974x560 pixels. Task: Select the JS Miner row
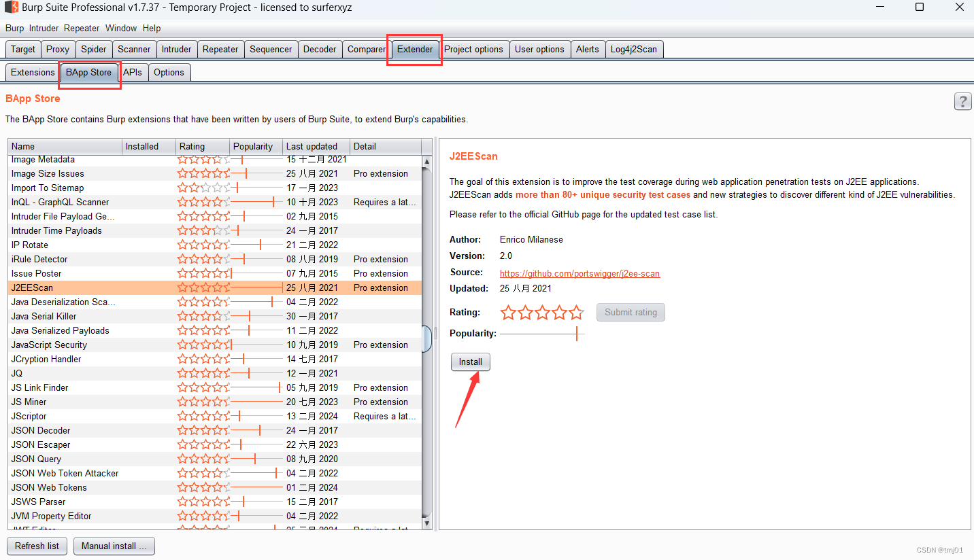click(x=215, y=402)
